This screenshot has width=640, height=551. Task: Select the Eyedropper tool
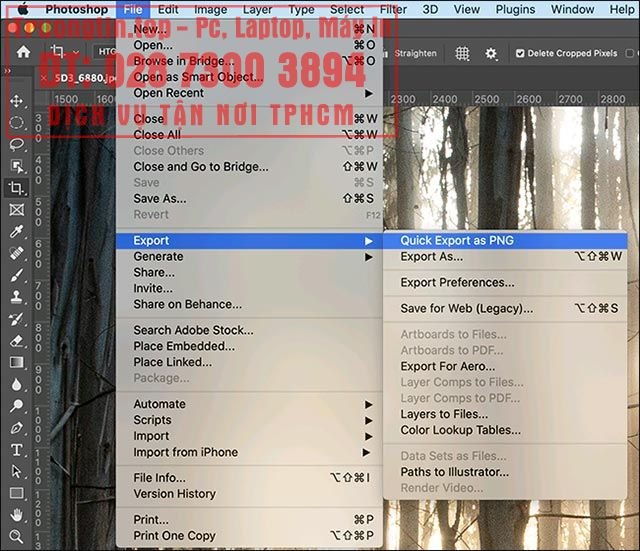(16, 231)
